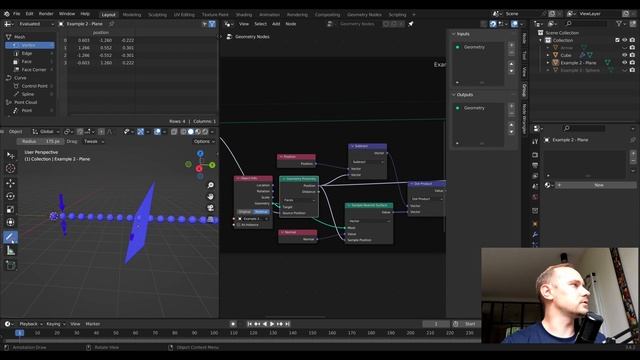Select Vertex domain in spreadsheet
Viewport: 640px width, 360px height.
tap(29, 45)
